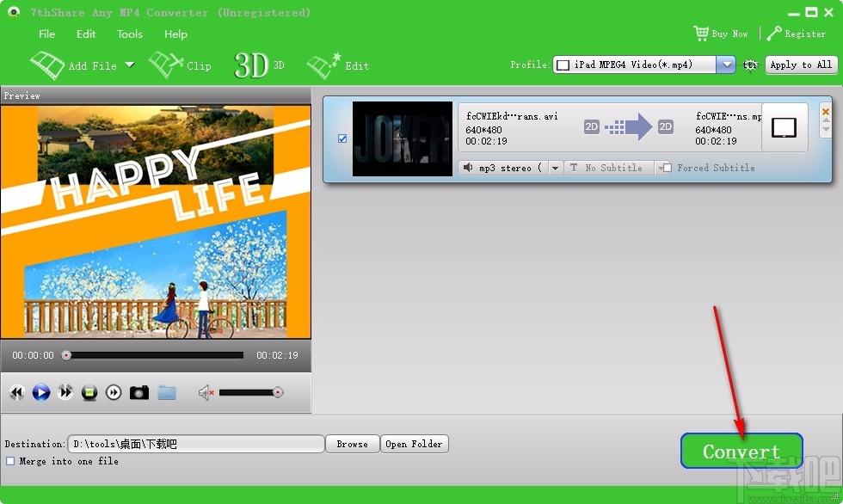
Task: Click the Register key link
Action: pyautogui.click(x=797, y=34)
